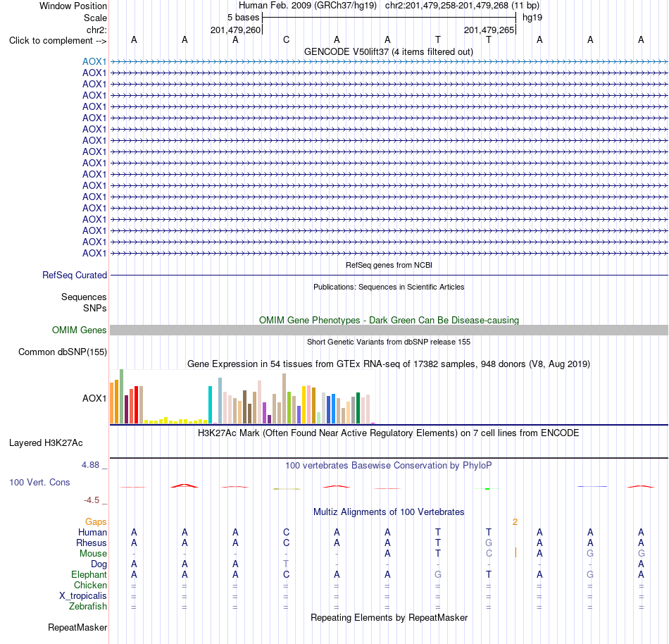The height and width of the screenshot is (644, 669).
Task: Click the gray T base in the Dog row
Action: tap(286, 564)
